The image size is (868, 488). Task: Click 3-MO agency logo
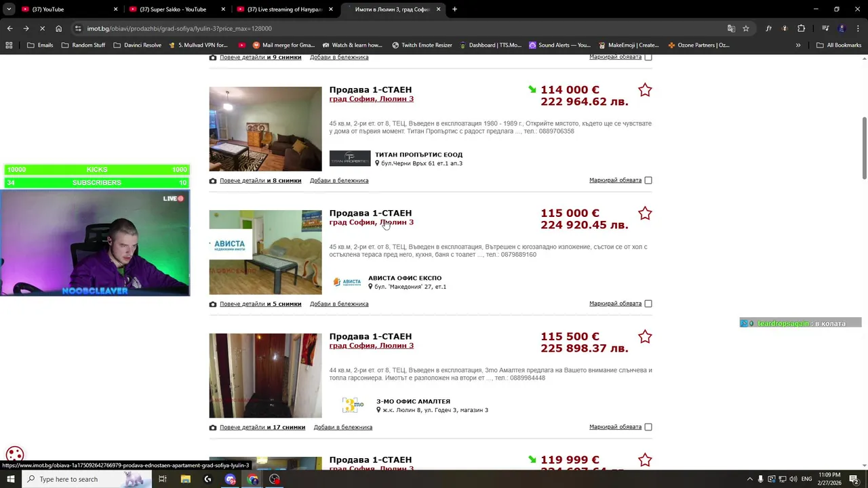353,405
